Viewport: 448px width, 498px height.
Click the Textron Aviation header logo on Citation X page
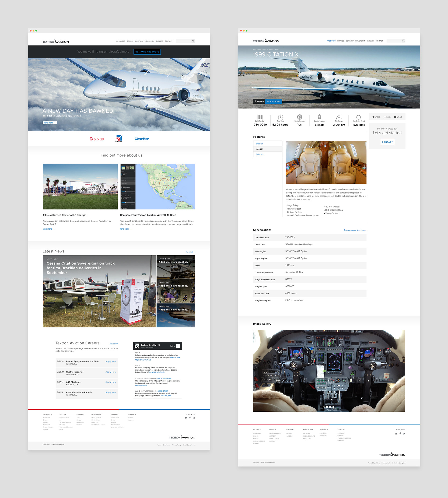pos(266,41)
